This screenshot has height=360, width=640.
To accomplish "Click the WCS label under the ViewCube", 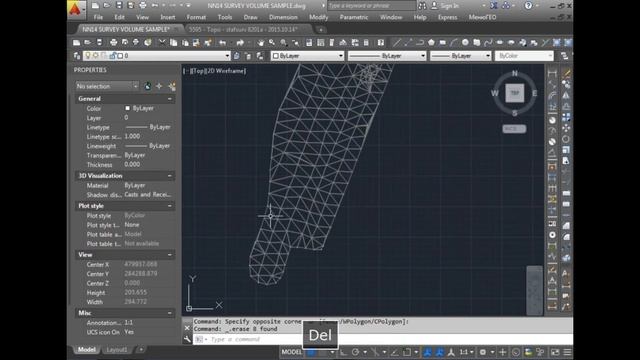I will (x=514, y=129).
